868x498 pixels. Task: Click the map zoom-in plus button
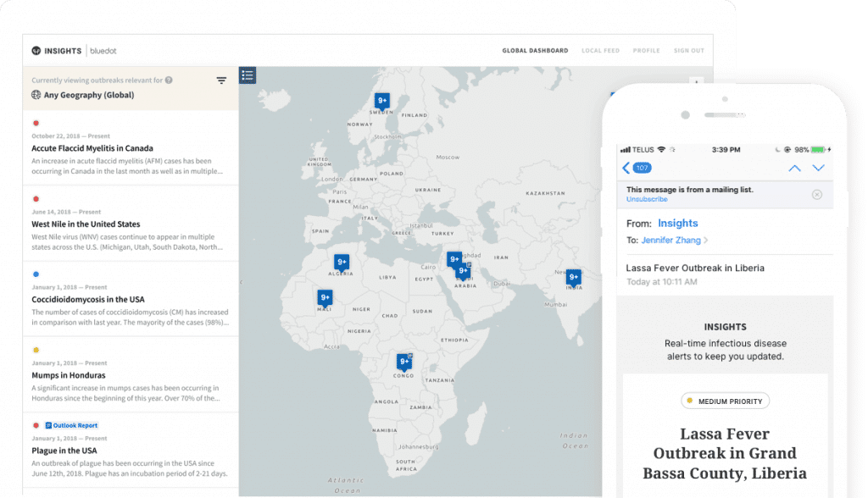(697, 81)
